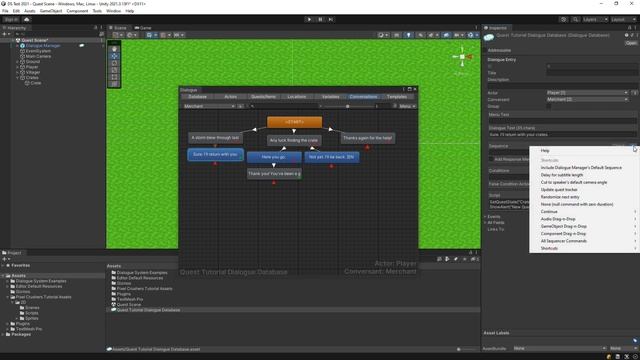Click the Dialogue Text input field
Screen dimensions: 640x360
tap(562, 134)
